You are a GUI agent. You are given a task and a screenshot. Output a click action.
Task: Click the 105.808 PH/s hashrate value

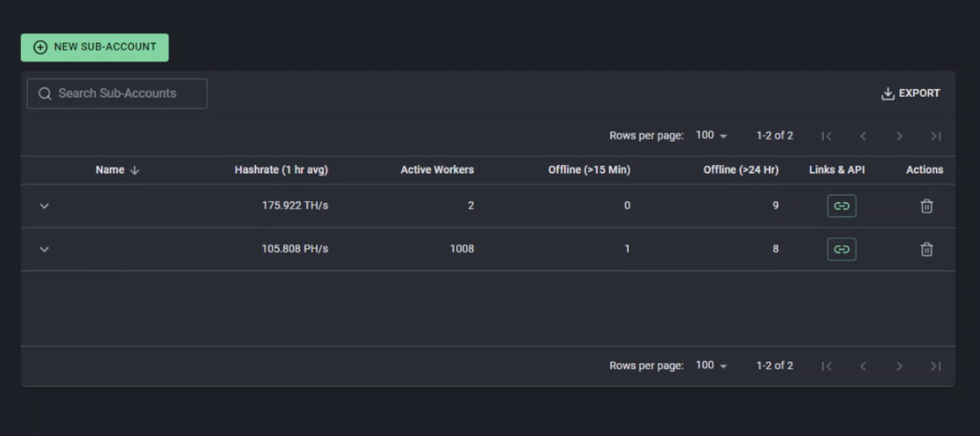(295, 249)
